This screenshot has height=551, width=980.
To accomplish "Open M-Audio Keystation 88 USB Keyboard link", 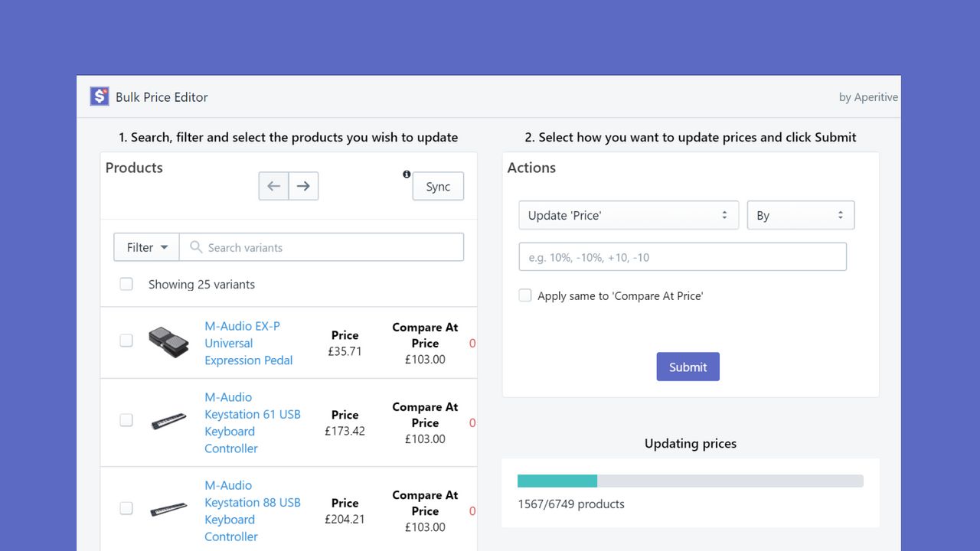I will (253, 510).
